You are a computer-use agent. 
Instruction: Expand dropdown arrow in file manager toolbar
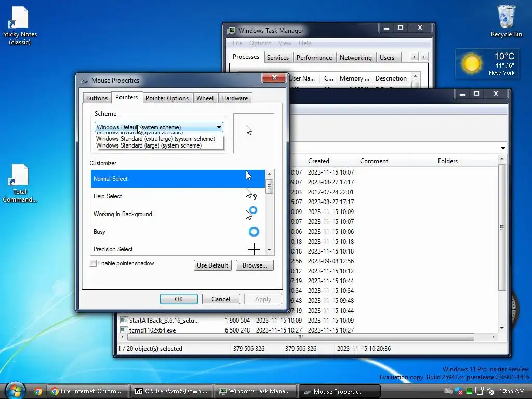coord(503,148)
